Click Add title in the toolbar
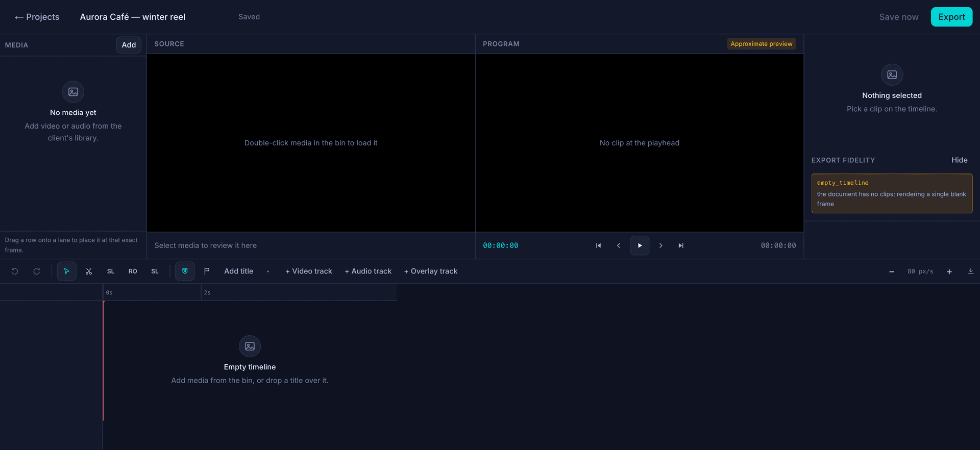 (x=239, y=271)
